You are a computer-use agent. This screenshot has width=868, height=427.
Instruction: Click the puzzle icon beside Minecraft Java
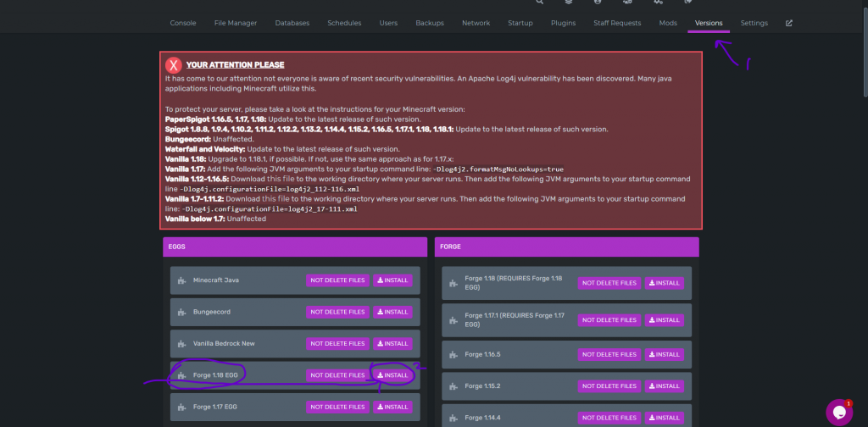tap(181, 280)
